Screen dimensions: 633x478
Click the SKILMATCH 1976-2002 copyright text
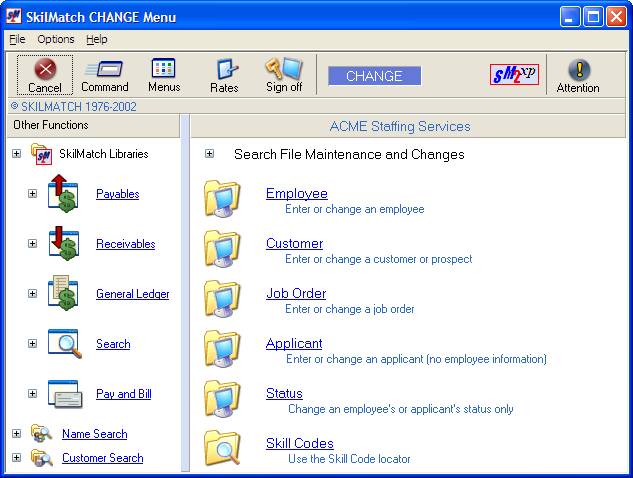[x=73, y=107]
